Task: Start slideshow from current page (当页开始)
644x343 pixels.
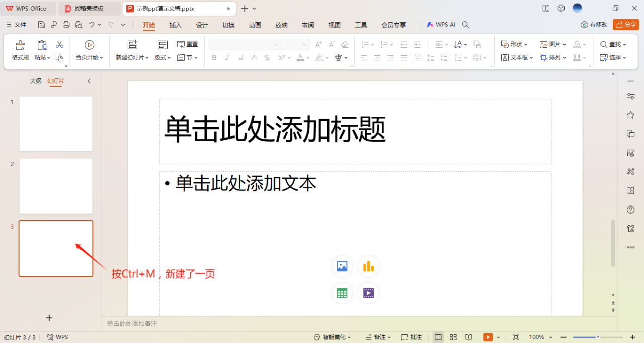Action: click(90, 50)
